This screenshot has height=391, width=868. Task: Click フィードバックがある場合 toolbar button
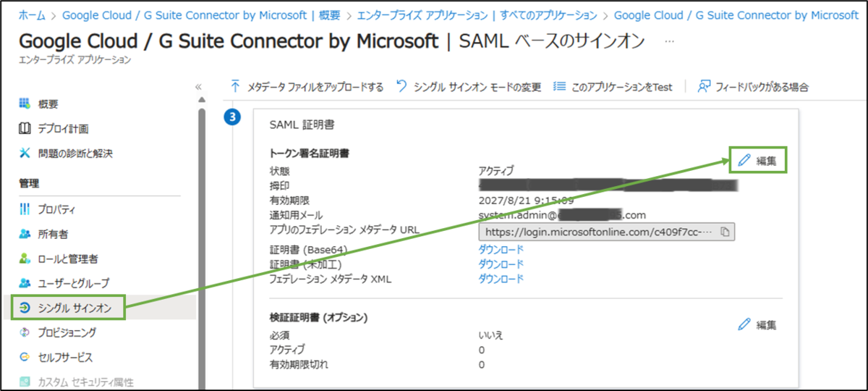tap(753, 87)
